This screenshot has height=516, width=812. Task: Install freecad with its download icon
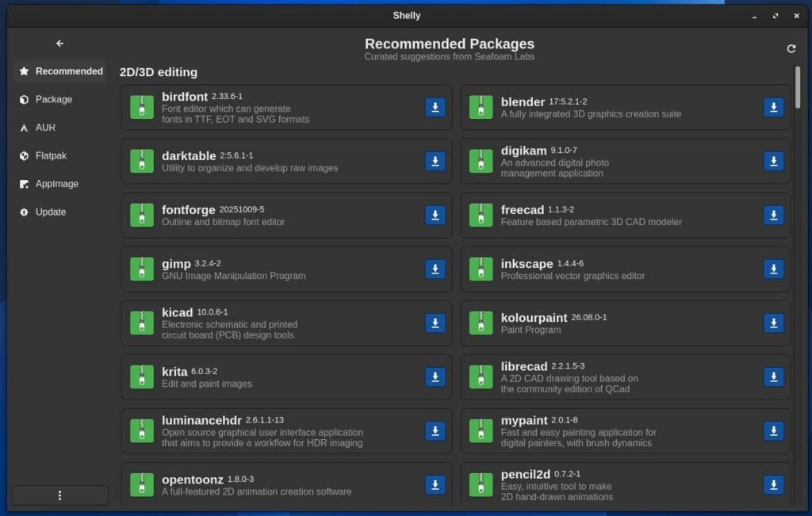[774, 215]
